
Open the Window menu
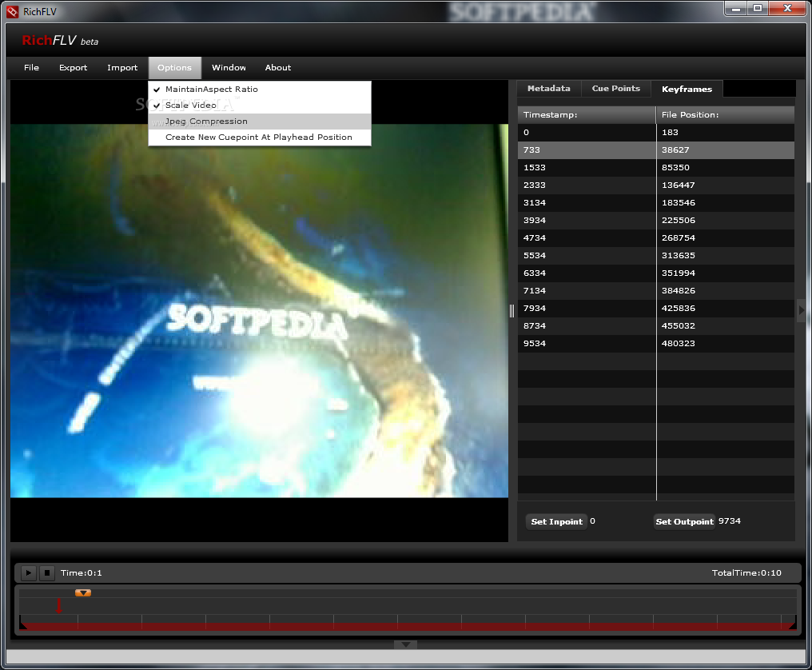coord(229,67)
